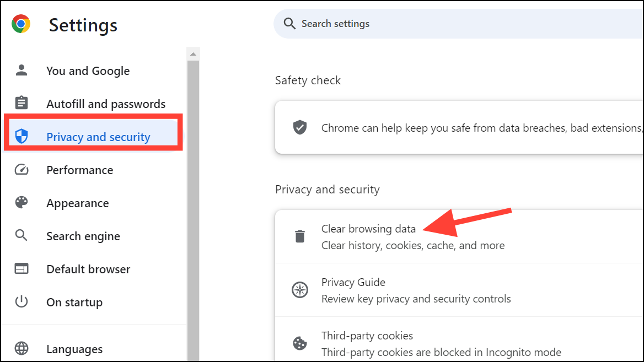Click the cookie icon for Third-party cookies
This screenshot has height=362, width=644.
coord(299,343)
